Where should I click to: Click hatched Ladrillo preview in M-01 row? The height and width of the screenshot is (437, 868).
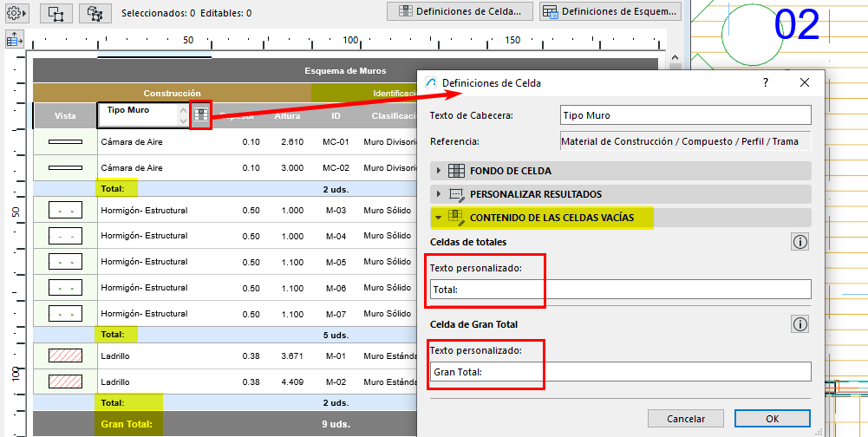click(65, 355)
